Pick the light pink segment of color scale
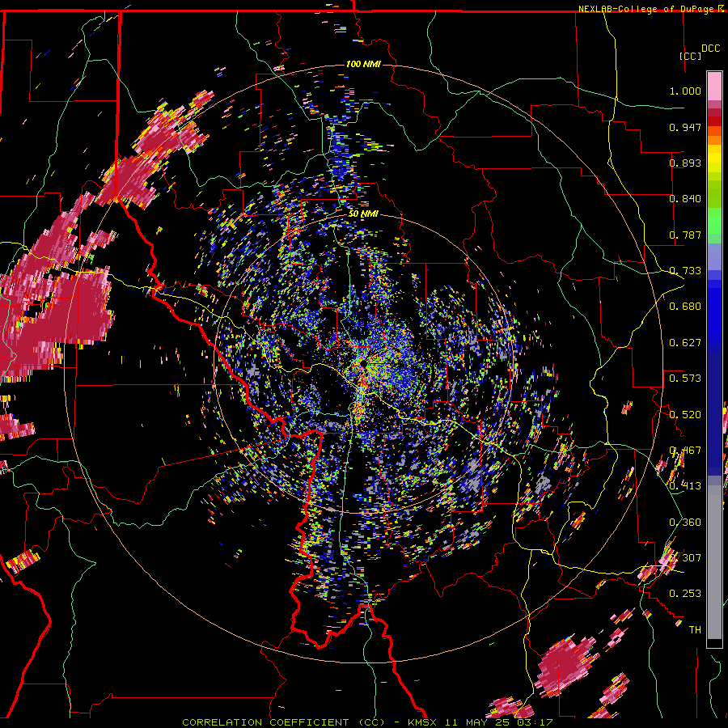 point(714,87)
